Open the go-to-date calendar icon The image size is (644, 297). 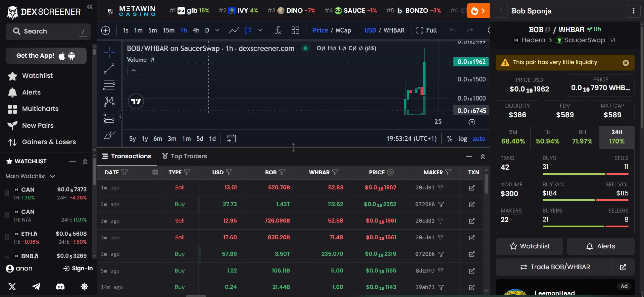(x=231, y=138)
